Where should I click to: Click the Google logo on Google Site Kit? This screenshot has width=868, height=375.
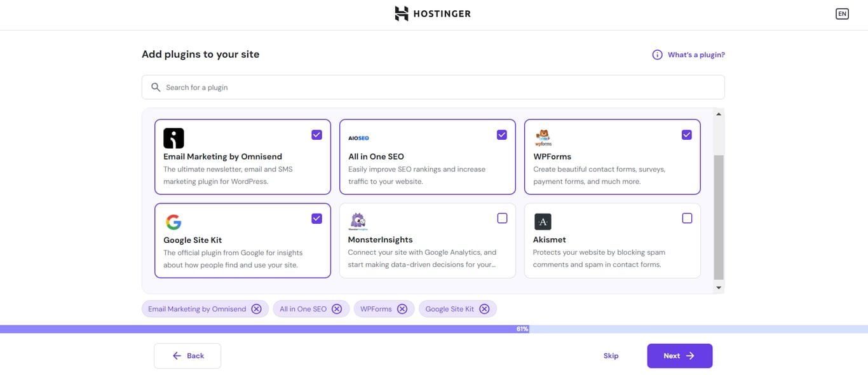(x=173, y=221)
